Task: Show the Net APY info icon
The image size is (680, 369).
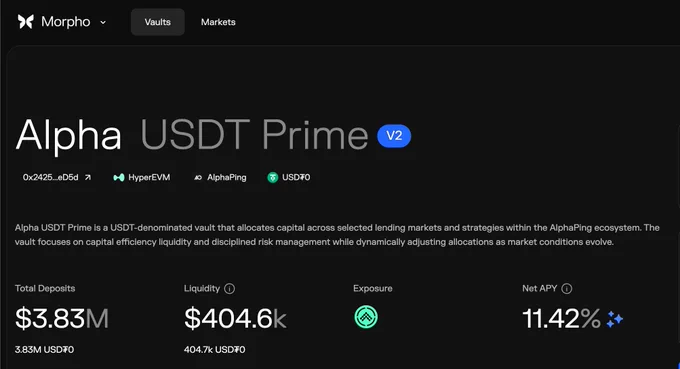Action: (x=566, y=289)
